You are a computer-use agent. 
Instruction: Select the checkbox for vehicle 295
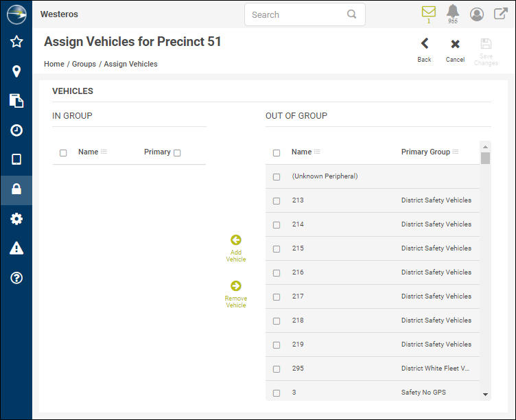pyautogui.click(x=277, y=369)
